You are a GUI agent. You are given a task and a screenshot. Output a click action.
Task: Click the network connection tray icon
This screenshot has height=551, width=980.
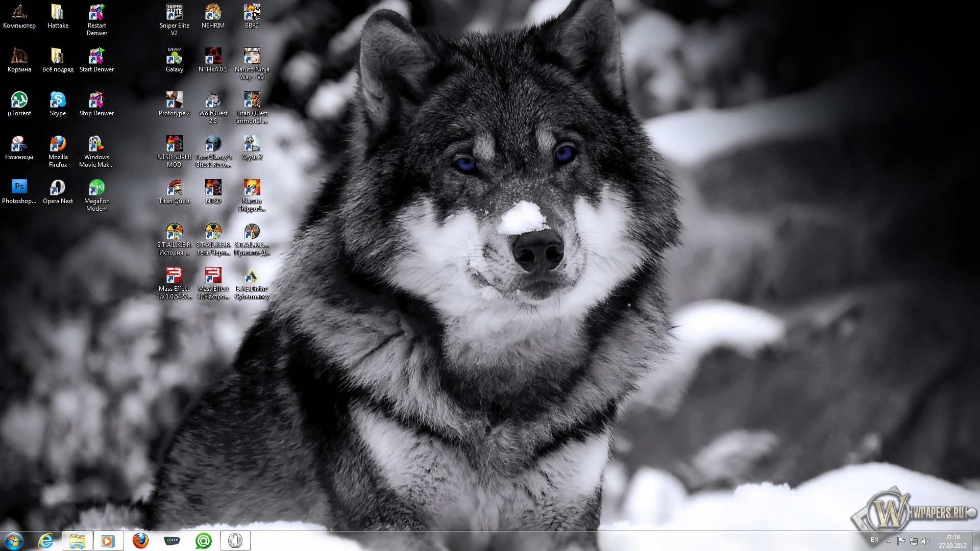[x=914, y=541]
